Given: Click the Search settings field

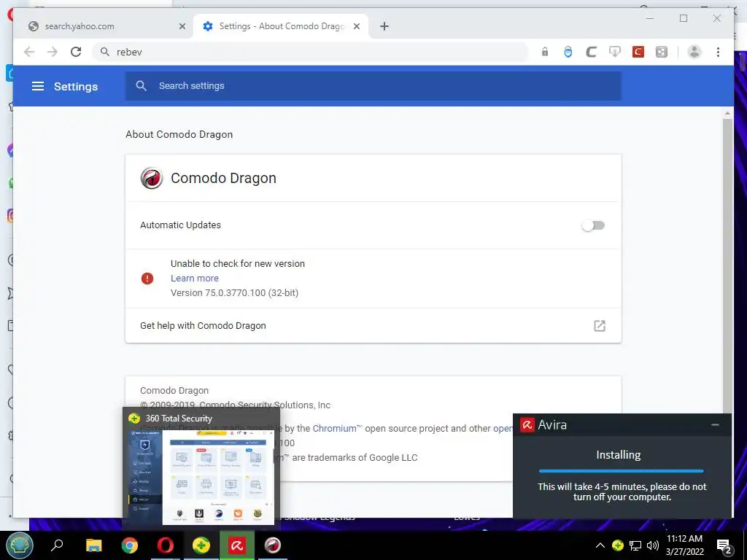Looking at the screenshot, I should 373,86.
